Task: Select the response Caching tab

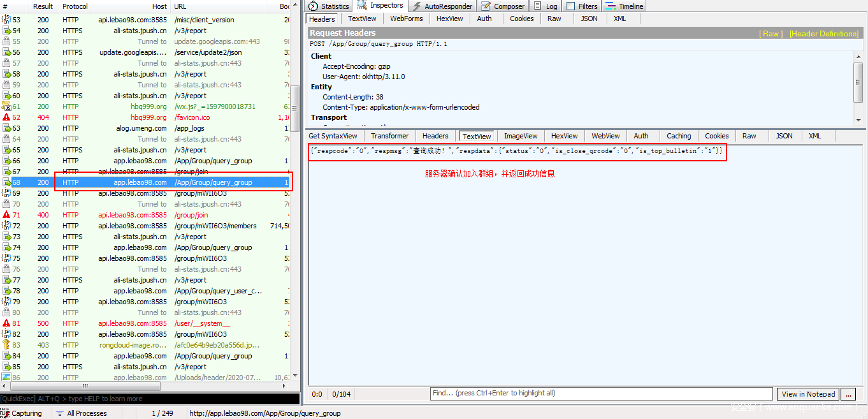Action: [679, 136]
